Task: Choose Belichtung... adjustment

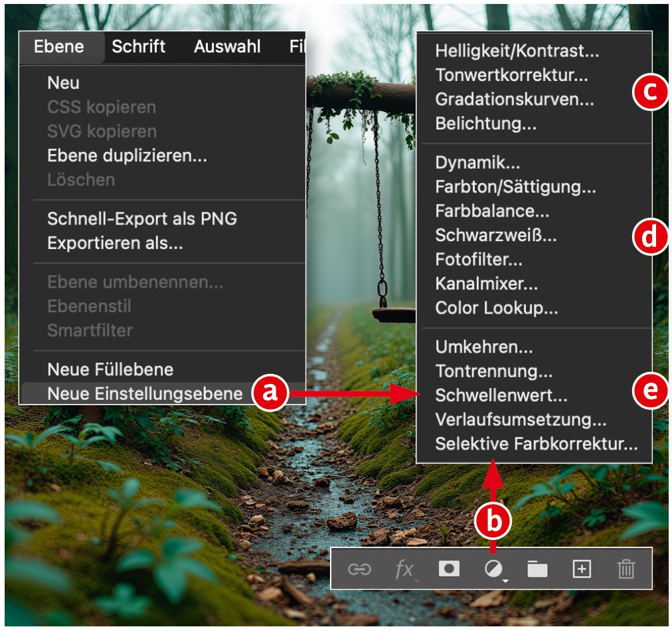Action: point(486,124)
